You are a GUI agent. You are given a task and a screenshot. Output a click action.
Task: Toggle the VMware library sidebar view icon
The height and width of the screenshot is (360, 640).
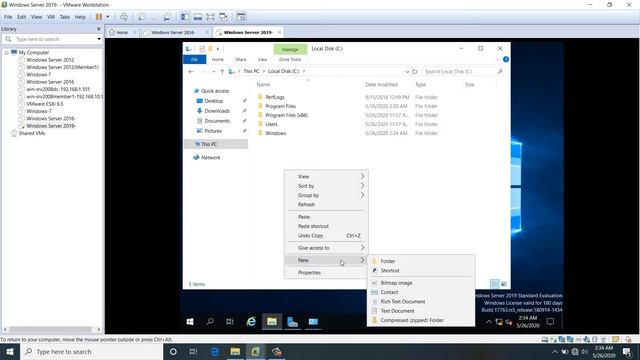click(185, 17)
